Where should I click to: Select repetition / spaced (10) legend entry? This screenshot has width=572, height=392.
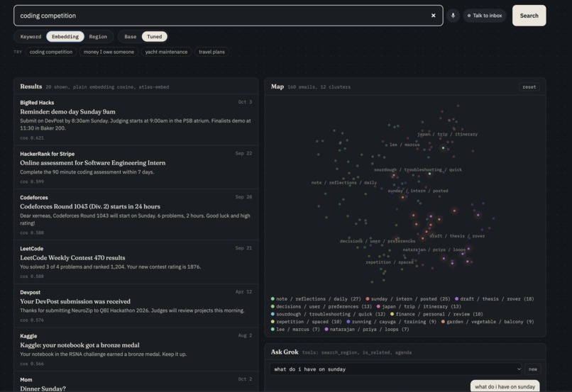pyautogui.click(x=307, y=322)
